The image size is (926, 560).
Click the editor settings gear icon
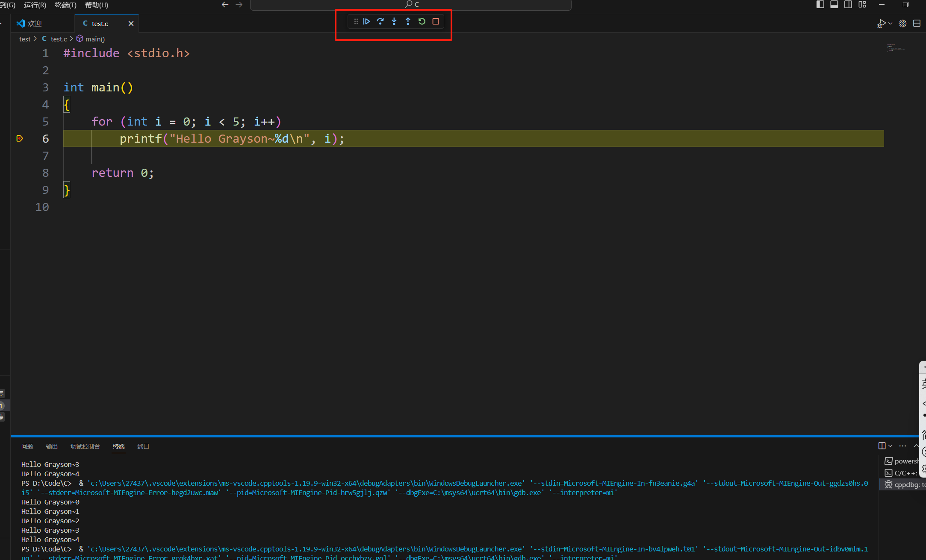[902, 23]
